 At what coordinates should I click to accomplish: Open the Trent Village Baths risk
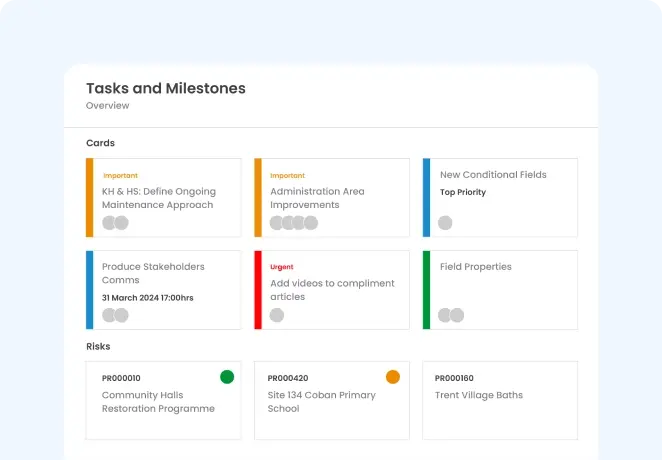click(481, 395)
